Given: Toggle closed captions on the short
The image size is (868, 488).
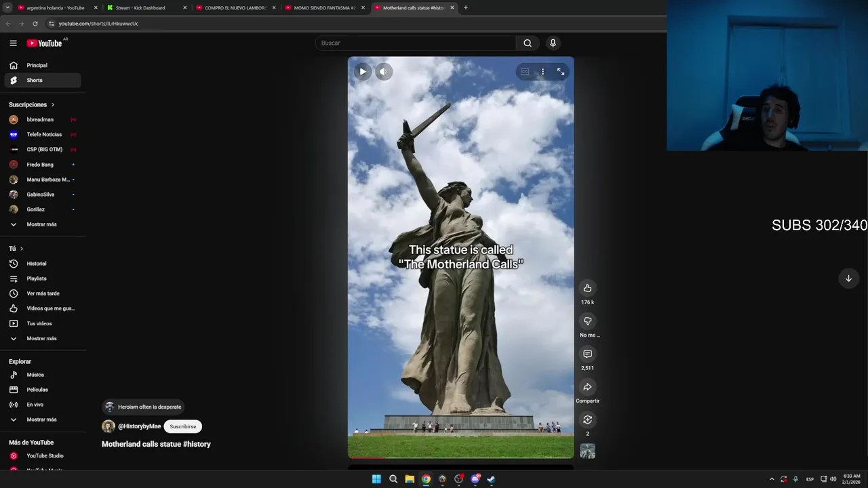Looking at the screenshot, I should [x=525, y=71].
